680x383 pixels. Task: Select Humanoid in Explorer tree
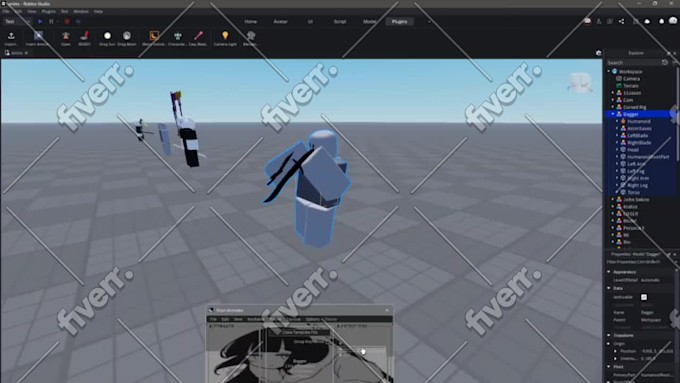pyautogui.click(x=639, y=121)
